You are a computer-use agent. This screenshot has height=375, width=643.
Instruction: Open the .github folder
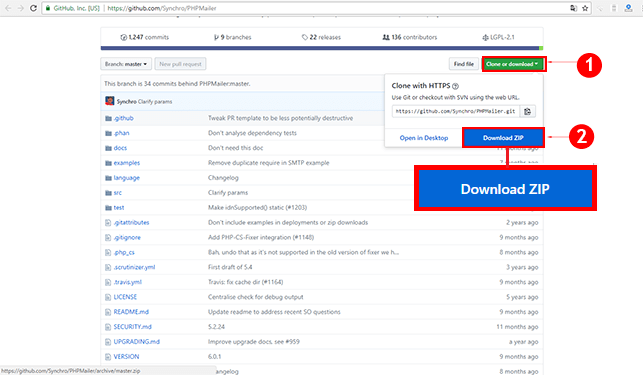123,118
